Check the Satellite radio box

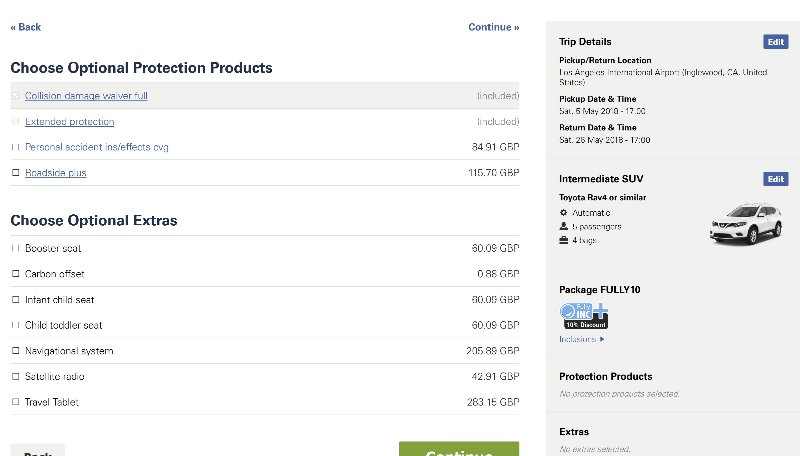(15, 377)
